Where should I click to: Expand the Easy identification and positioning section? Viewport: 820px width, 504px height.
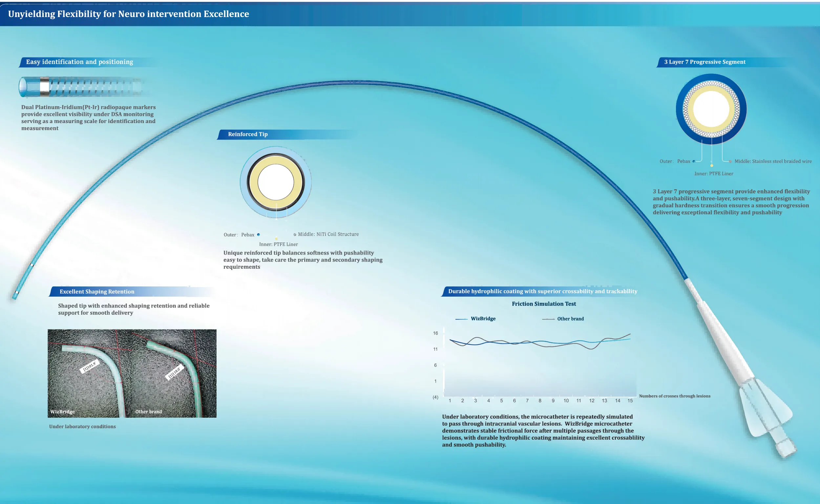tap(80, 62)
